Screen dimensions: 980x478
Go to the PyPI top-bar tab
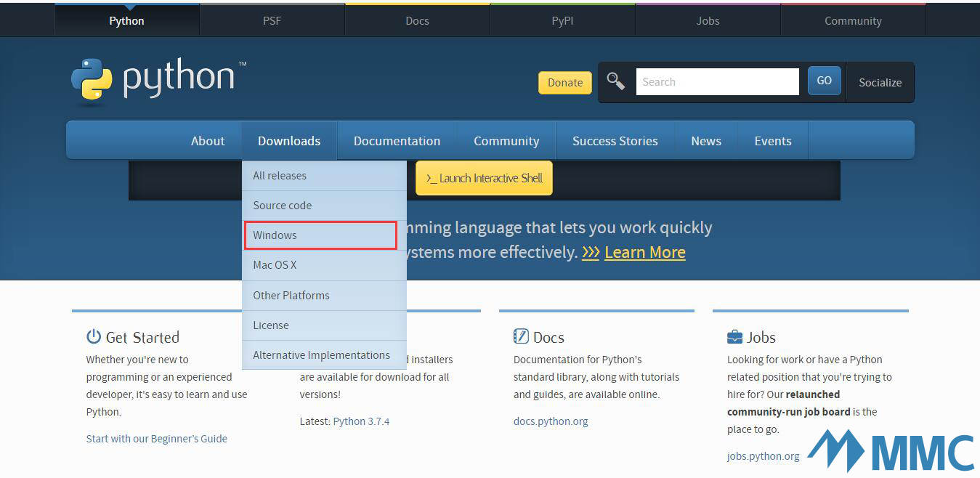coord(562,21)
